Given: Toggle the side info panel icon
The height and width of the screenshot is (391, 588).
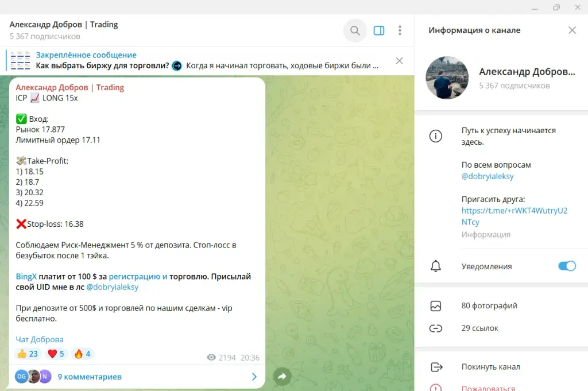Looking at the screenshot, I should coord(379,30).
